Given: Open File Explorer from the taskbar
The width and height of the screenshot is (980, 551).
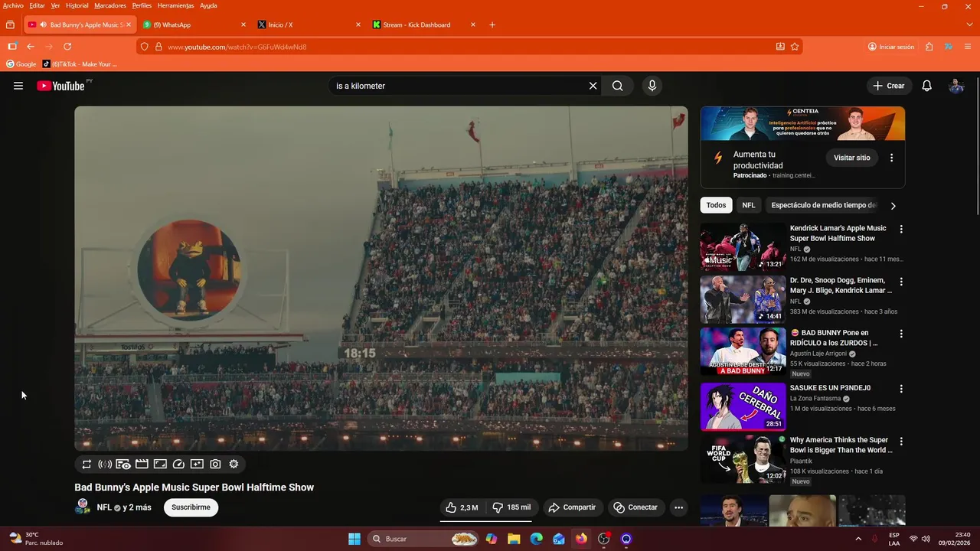Looking at the screenshot, I should (x=514, y=539).
